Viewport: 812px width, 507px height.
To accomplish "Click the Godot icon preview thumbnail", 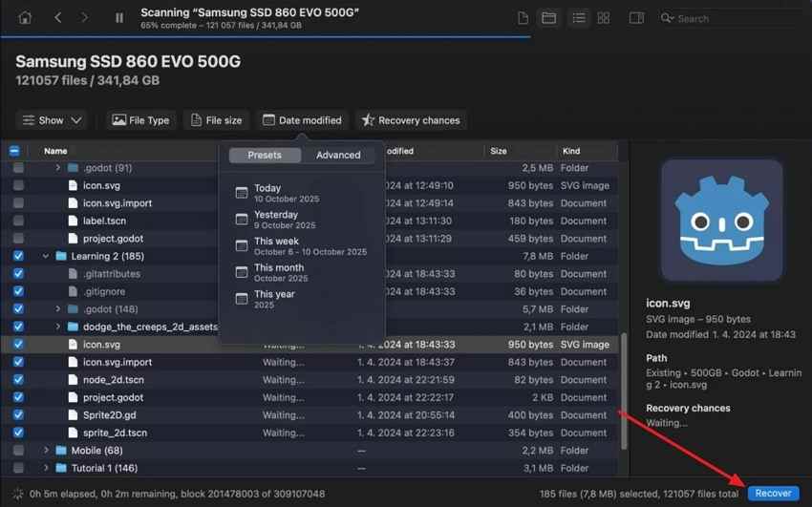I will click(722, 221).
